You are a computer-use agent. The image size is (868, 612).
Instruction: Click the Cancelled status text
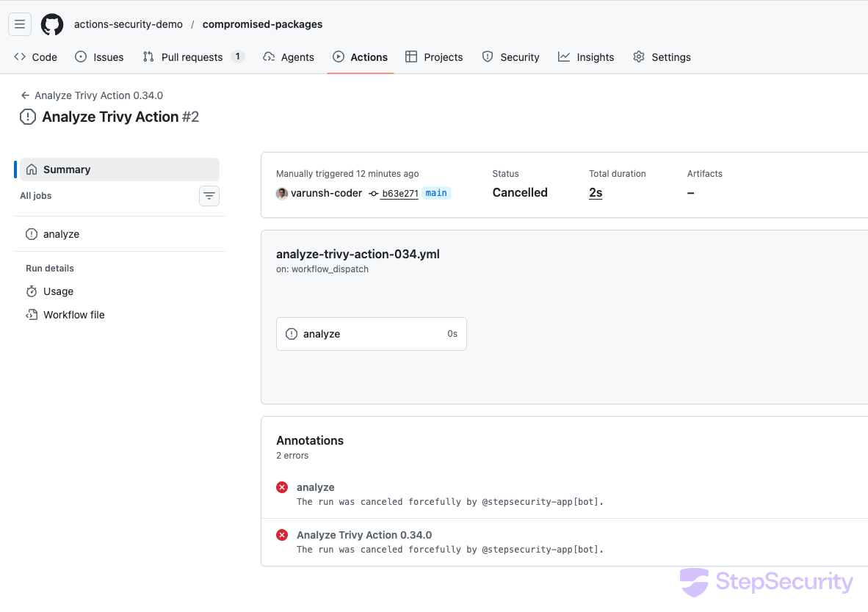click(x=520, y=192)
